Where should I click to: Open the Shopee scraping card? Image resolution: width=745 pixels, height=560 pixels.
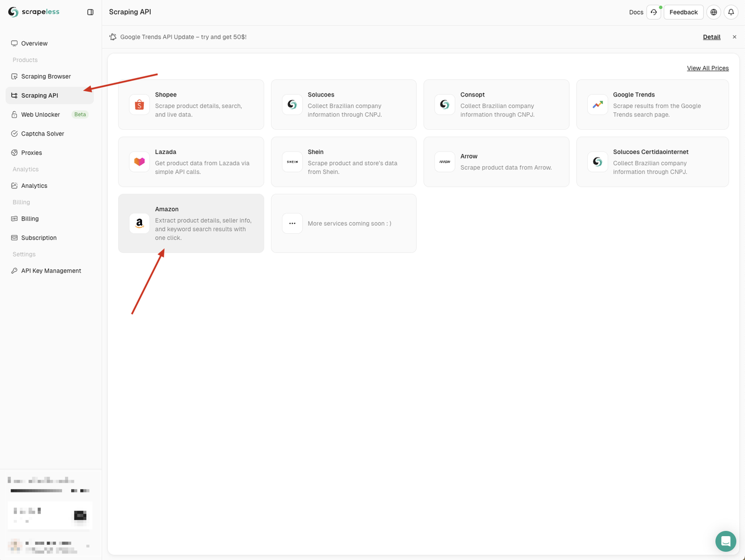191,105
